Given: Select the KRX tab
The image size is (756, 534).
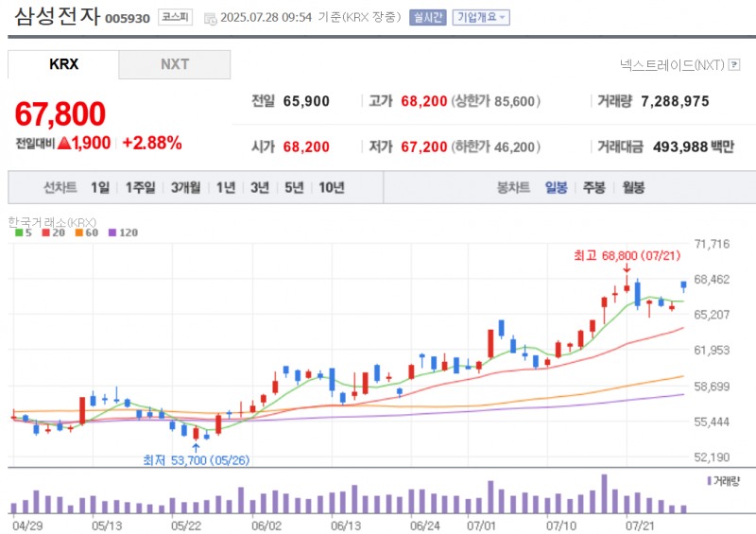Looking at the screenshot, I should click(x=63, y=64).
